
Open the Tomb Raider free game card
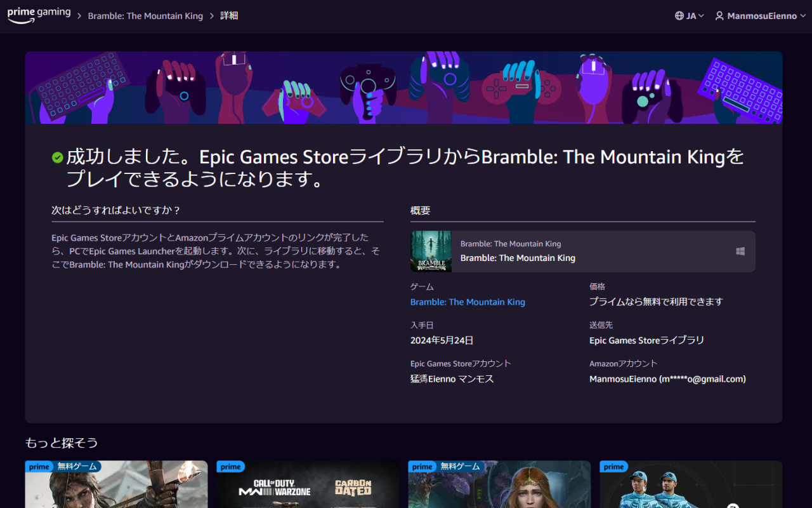click(116, 484)
